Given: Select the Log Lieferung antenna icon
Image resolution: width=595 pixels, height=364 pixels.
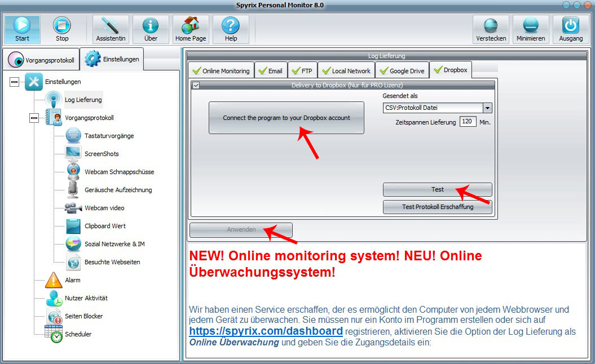Looking at the screenshot, I should (x=54, y=100).
